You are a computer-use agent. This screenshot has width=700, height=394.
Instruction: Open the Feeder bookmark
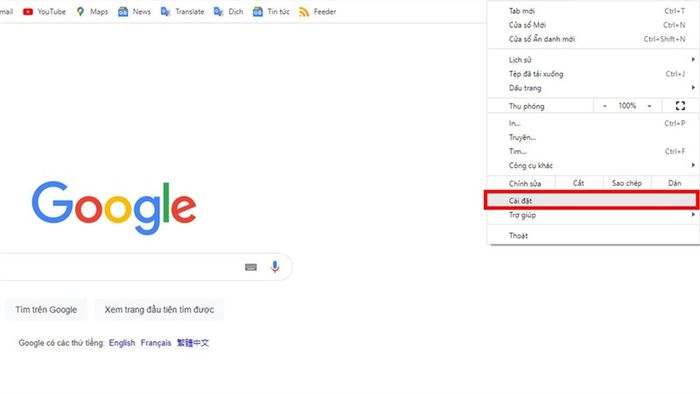click(x=317, y=12)
